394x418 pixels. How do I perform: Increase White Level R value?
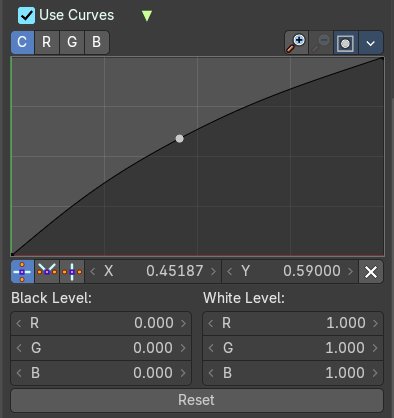(375, 323)
